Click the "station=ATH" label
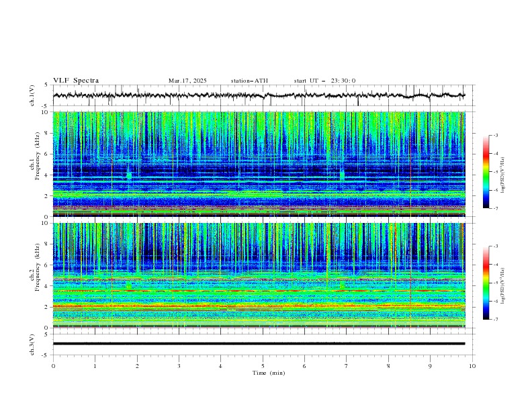Image resolution: width=532 pixels, height=411 pixels. pyautogui.click(x=249, y=81)
